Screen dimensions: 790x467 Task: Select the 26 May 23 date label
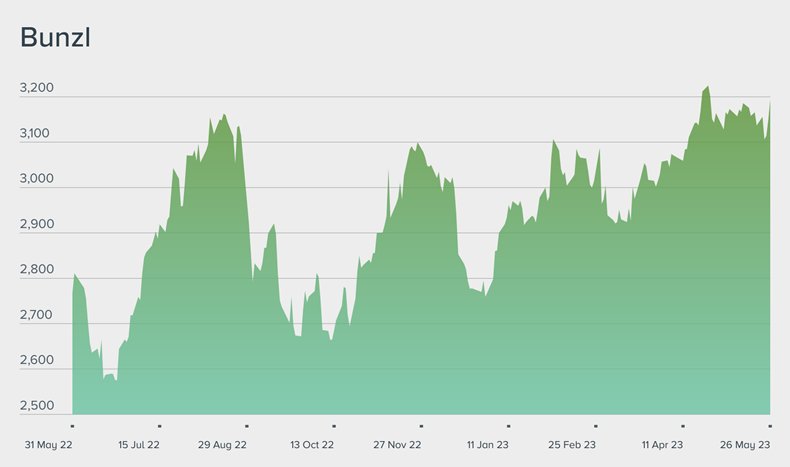click(x=747, y=444)
